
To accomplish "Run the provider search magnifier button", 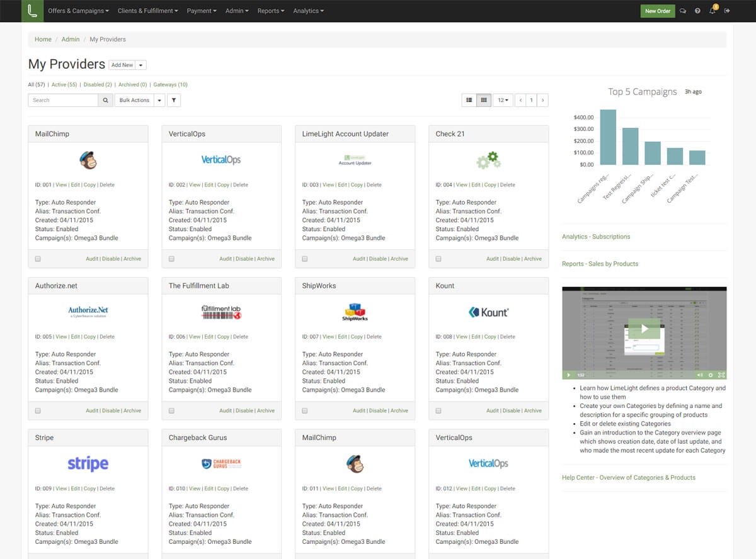I will [x=106, y=100].
